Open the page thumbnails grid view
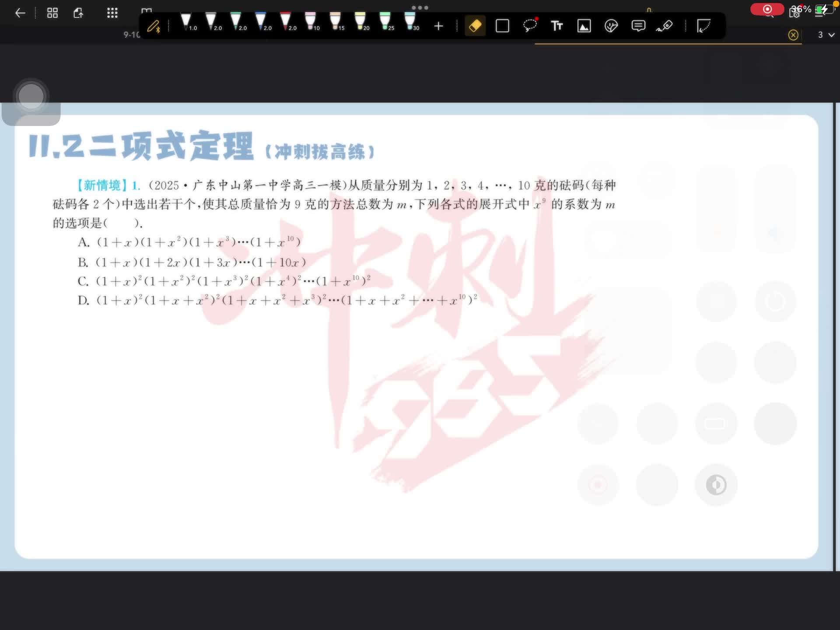The height and width of the screenshot is (630, 840). 52,13
